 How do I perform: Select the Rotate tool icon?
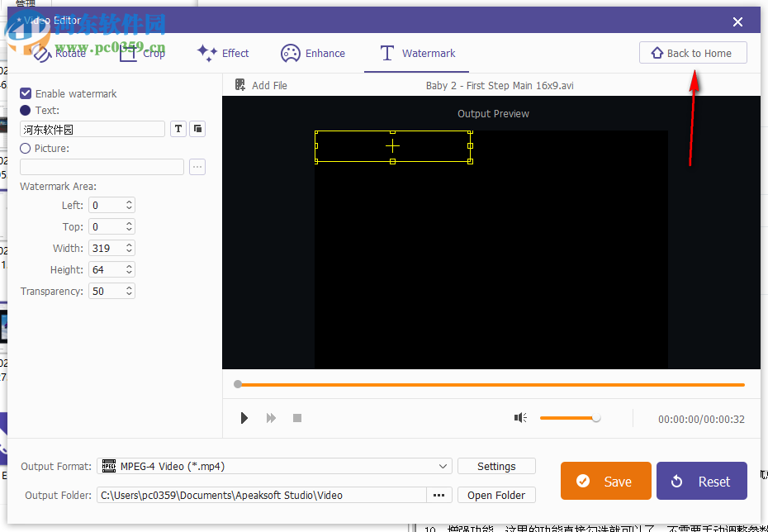point(41,53)
